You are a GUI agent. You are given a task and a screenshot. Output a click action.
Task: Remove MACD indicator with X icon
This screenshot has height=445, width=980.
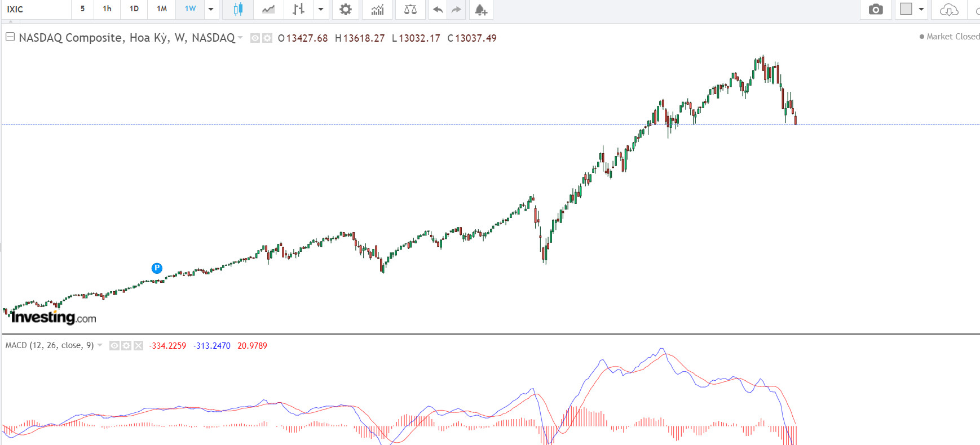138,345
